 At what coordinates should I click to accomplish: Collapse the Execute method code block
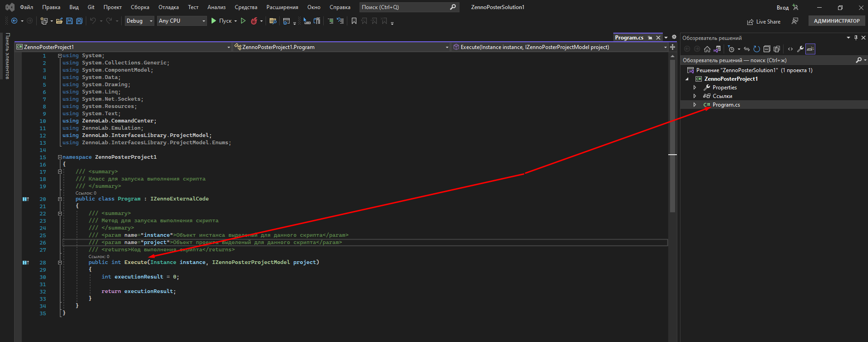click(x=60, y=263)
